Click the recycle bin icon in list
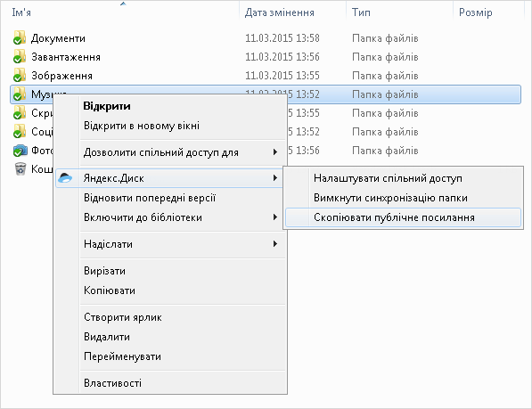 (20, 168)
